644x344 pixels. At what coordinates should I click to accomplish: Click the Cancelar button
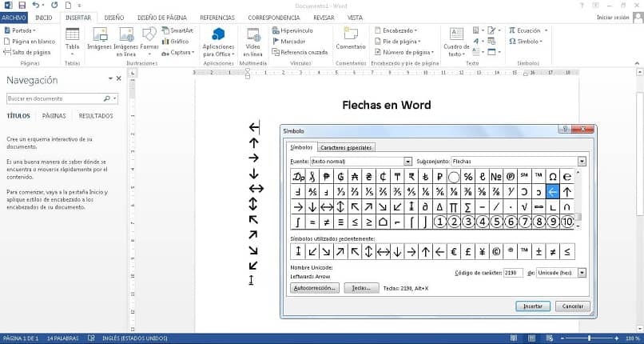[572, 306]
